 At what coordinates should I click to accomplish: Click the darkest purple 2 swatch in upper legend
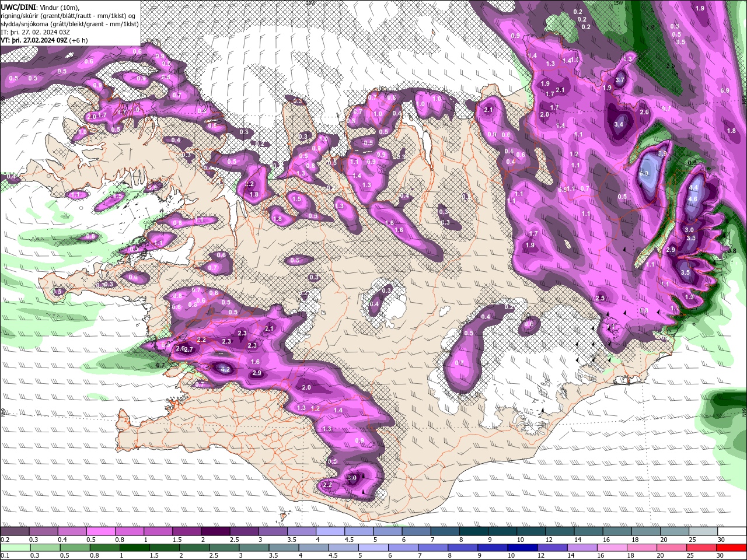click(215, 531)
